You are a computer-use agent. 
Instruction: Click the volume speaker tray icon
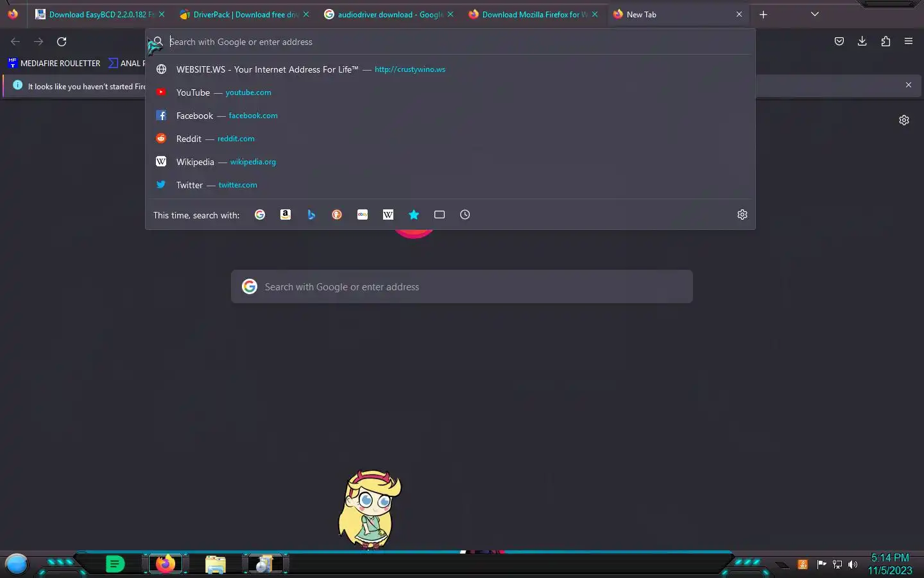coord(853,565)
